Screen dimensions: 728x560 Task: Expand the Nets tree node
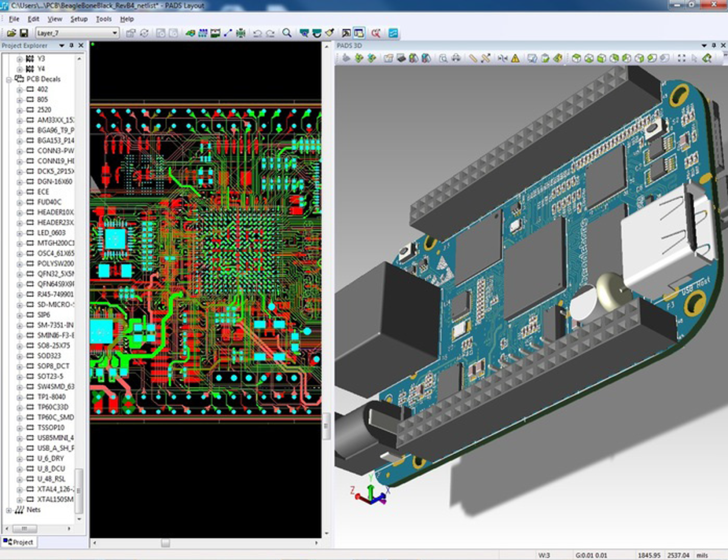9,510
